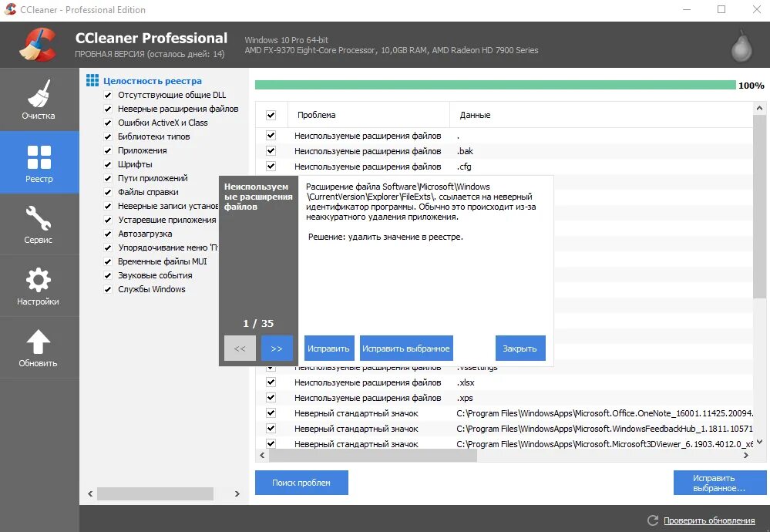Click the Целостность реестра heading
The height and width of the screenshot is (532, 770).
point(153,81)
